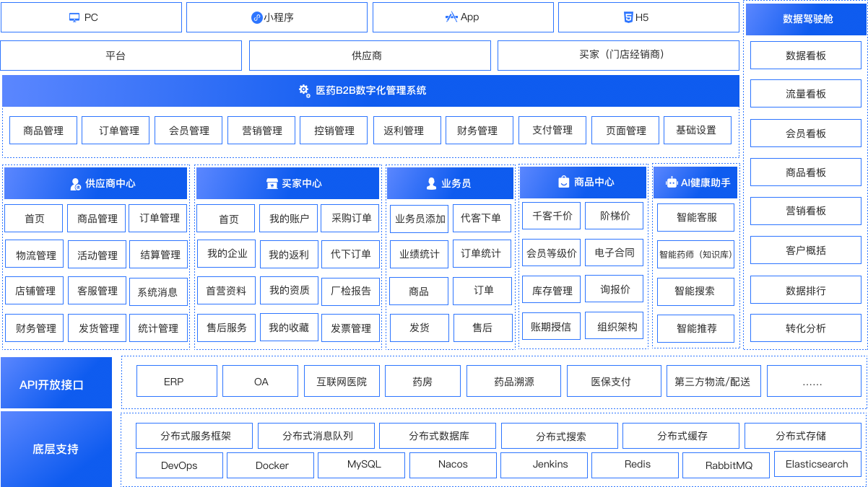Click the 业务员 person icon

pos(432,184)
